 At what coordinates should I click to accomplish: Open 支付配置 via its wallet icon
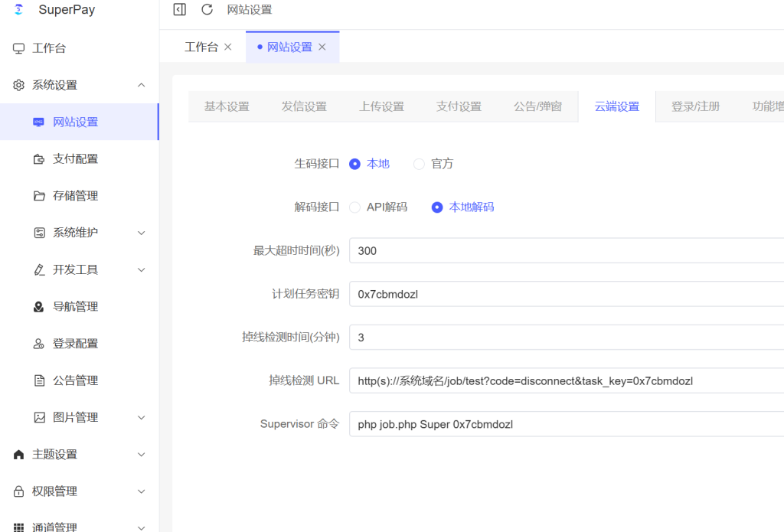(x=39, y=159)
